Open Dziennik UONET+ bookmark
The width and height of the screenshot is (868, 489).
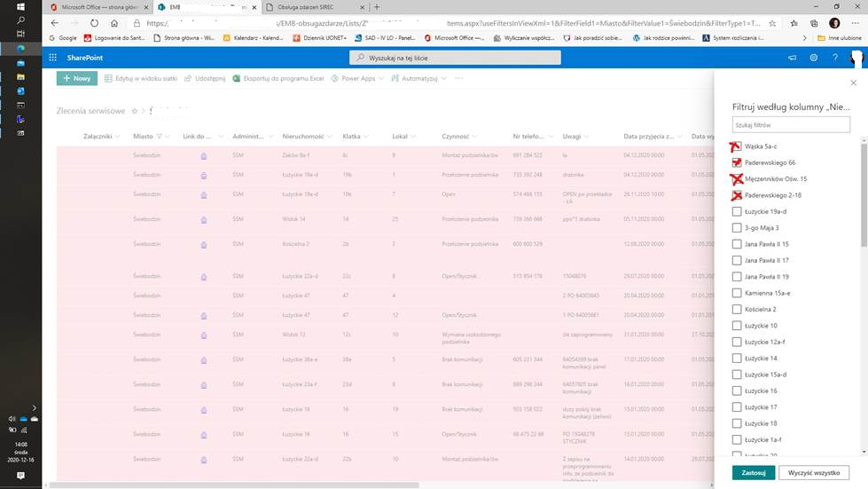point(319,38)
